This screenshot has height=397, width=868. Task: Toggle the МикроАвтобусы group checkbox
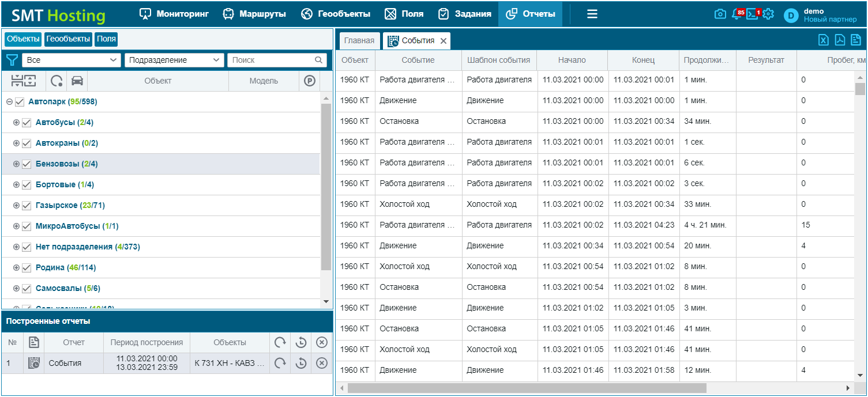27,226
